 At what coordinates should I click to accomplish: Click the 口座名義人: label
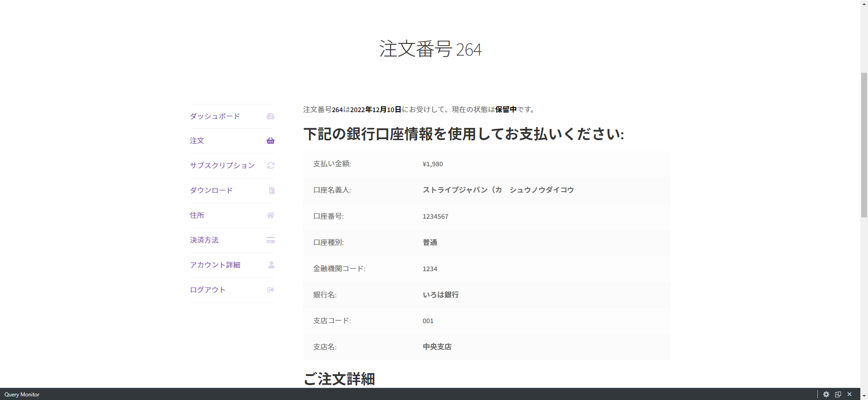pyautogui.click(x=332, y=190)
